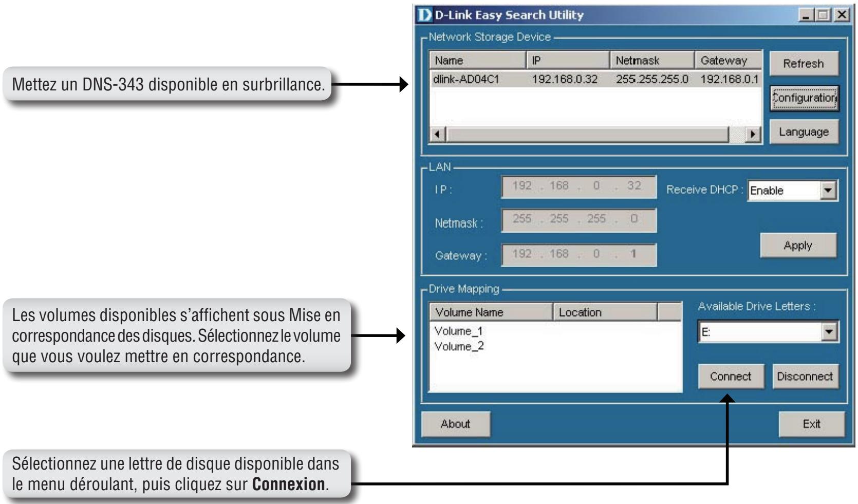The width and height of the screenshot is (858, 504).
Task: Click the 255.255.255.0 netmask cell
Action: (652, 80)
